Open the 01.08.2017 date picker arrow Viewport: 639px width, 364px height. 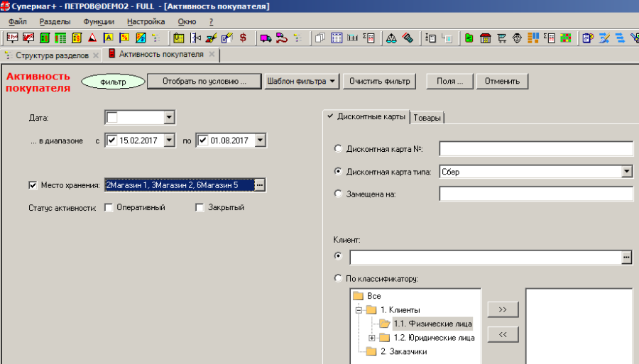260,140
